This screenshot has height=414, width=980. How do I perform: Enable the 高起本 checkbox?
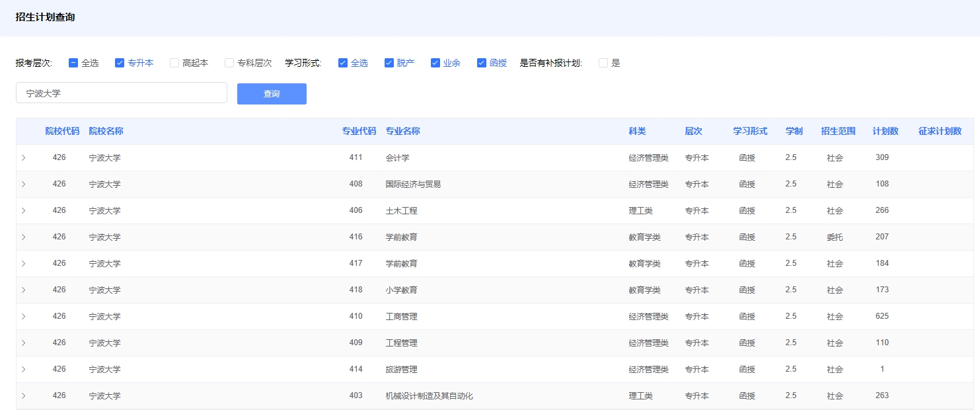[174, 63]
